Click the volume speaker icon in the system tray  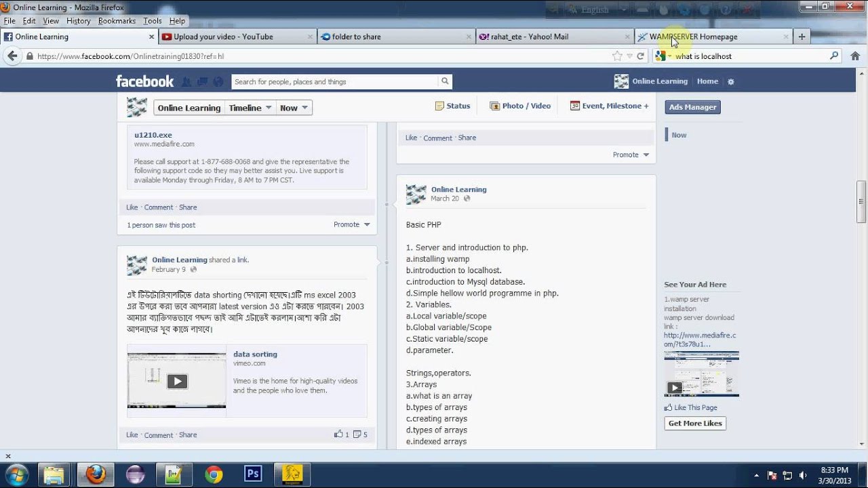point(803,475)
